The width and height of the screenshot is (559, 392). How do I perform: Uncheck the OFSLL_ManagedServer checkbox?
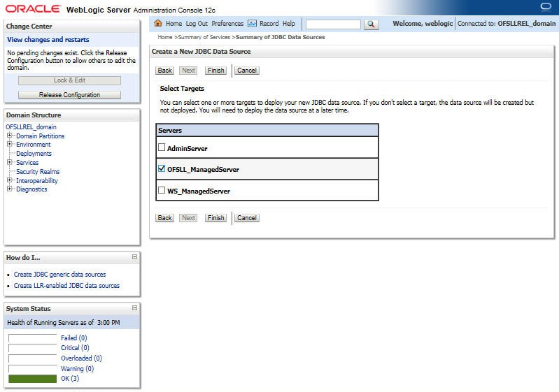point(162,168)
